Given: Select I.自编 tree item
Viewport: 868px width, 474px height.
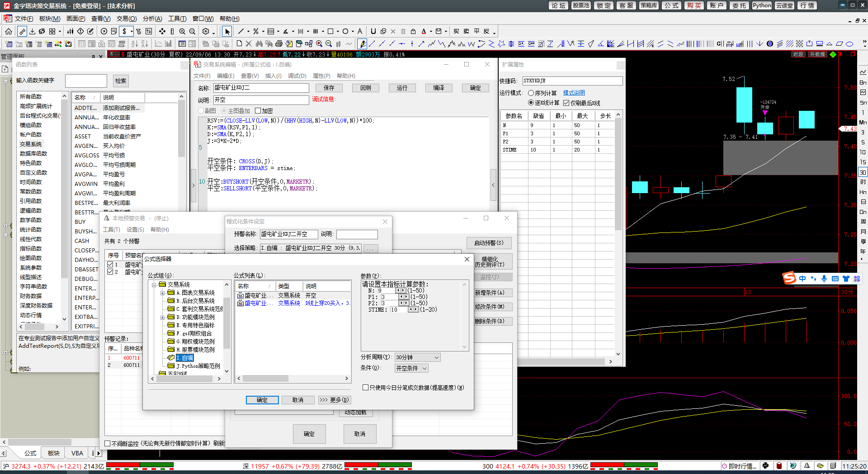Looking at the screenshot, I should pos(184,358).
